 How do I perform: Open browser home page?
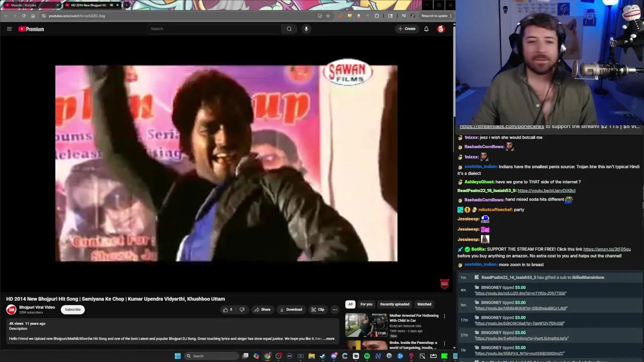[33, 16]
